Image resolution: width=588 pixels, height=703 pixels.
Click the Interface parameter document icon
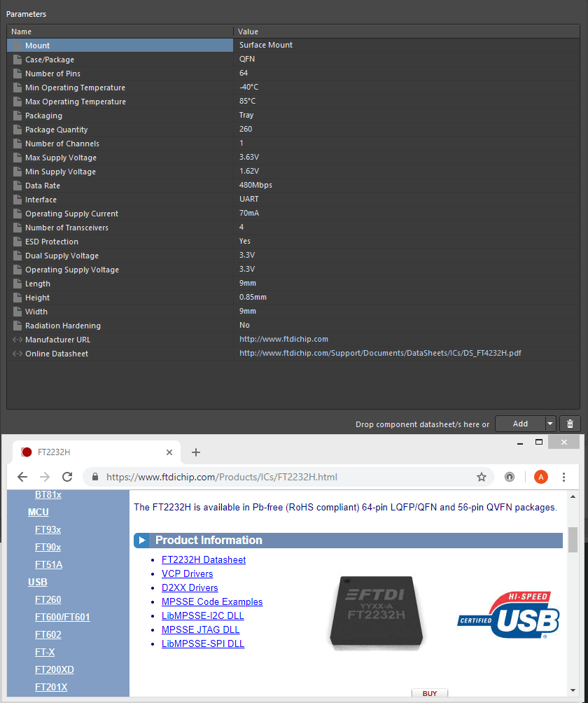(17, 200)
